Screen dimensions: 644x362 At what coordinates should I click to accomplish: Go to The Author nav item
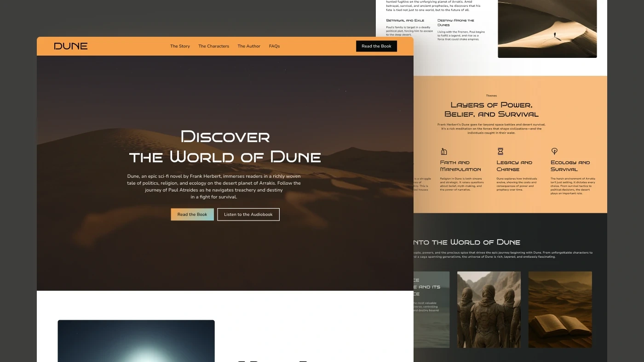249,46
